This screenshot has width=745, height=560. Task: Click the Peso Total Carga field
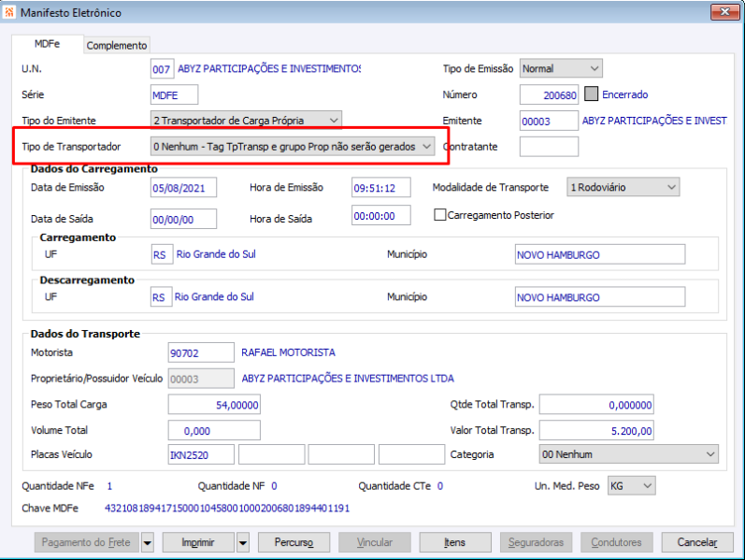tap(214, 405)
